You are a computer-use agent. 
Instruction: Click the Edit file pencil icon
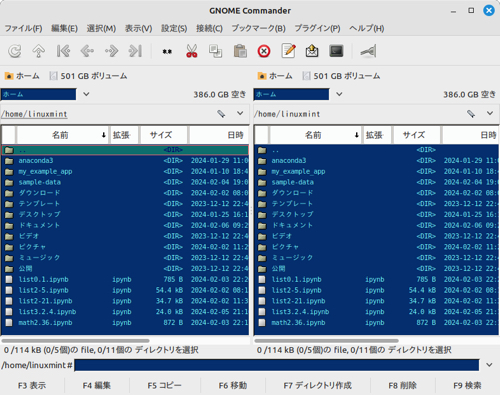[288, 51]
